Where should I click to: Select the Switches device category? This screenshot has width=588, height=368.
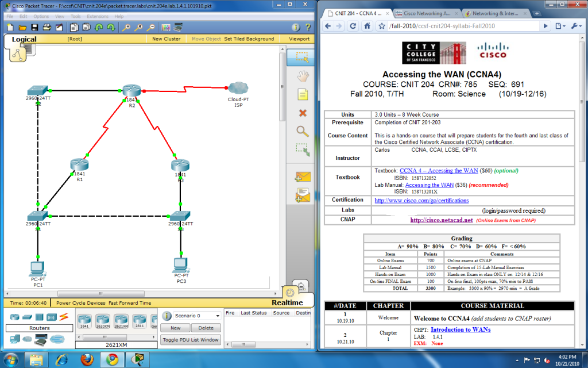click(27, 317)
